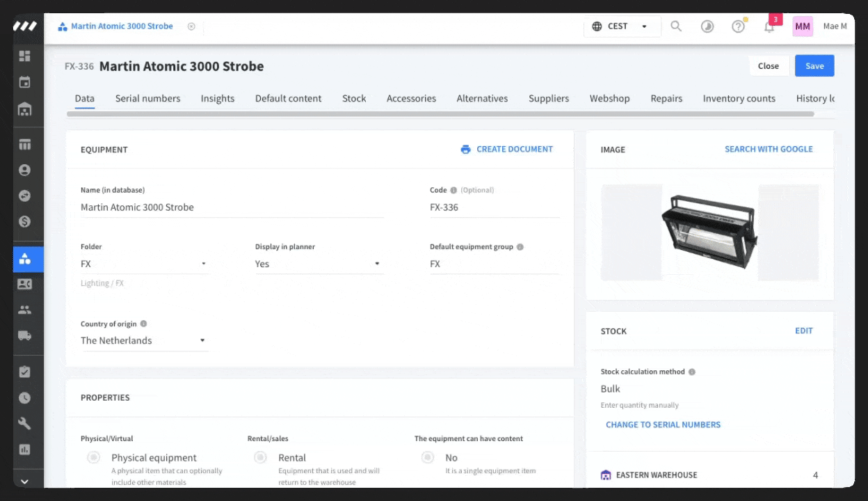
Task: Switch to the Inventory counts tab
Action: (739, 98)
